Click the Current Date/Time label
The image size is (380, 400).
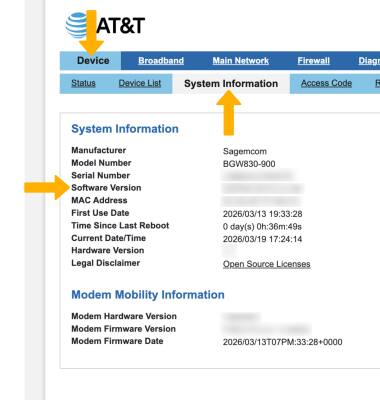(x=109, y=238)
